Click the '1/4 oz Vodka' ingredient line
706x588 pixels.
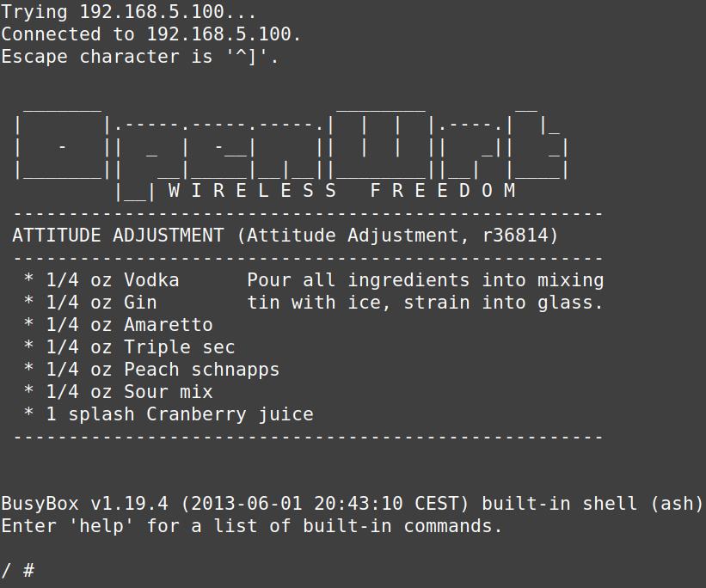tap(101, 280)
